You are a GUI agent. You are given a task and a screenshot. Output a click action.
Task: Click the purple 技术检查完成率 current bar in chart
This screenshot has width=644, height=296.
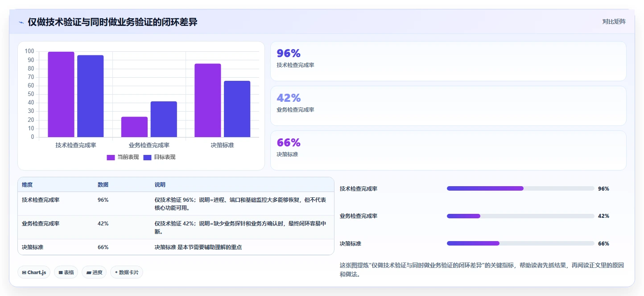(61, 94)
